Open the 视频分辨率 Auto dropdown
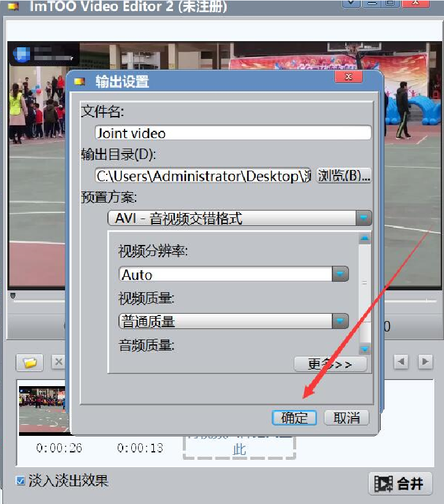Image resolution: width=444 pixels, height=504 pixels. [x=340, y=274]
